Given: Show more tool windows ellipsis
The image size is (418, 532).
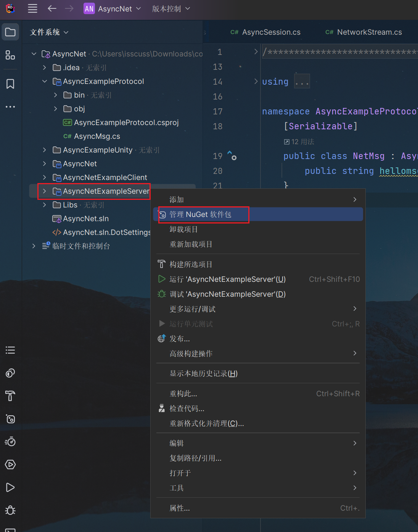Looking at the screenshot, I should [10, 107].
